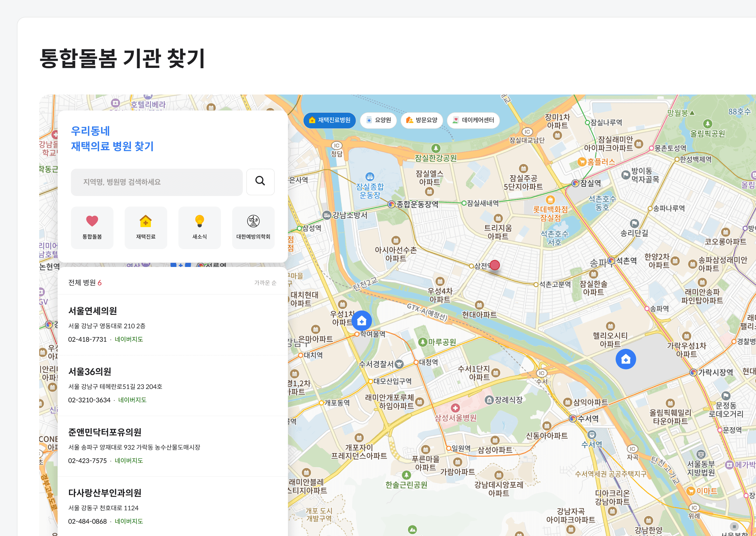Select the 서울연세의원 hospital name

tap(92, 311)
